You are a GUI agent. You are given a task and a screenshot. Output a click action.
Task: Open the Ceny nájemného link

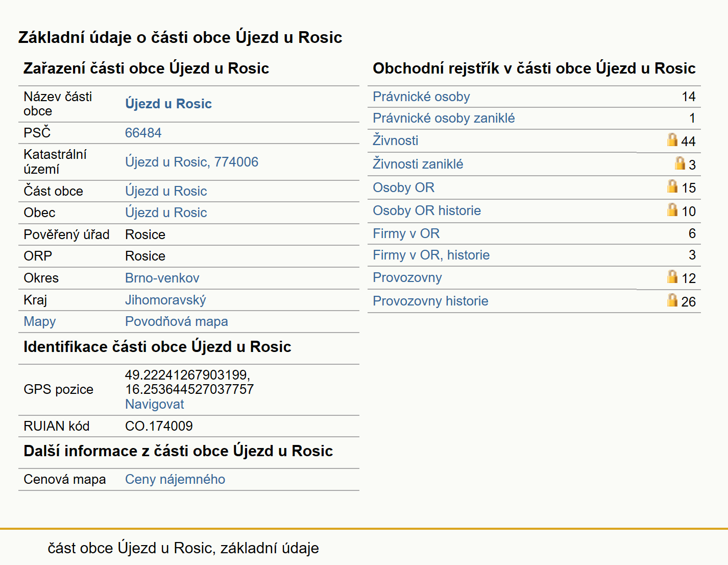[175, 479]
